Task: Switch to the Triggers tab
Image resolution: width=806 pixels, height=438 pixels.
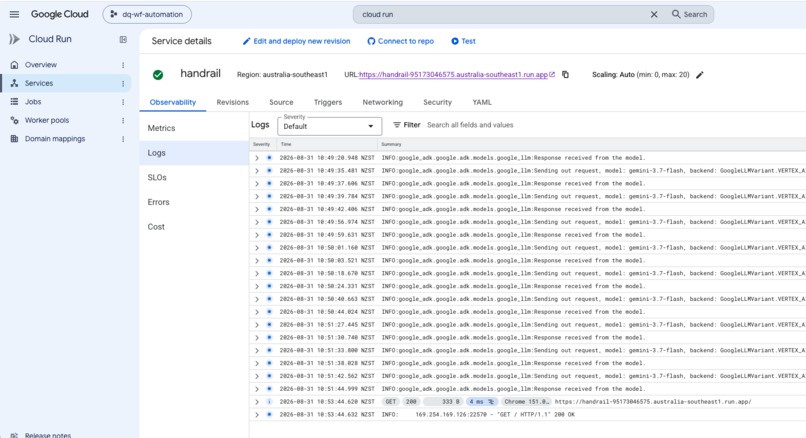Action: pyautogui.click(x=328, y=102)
